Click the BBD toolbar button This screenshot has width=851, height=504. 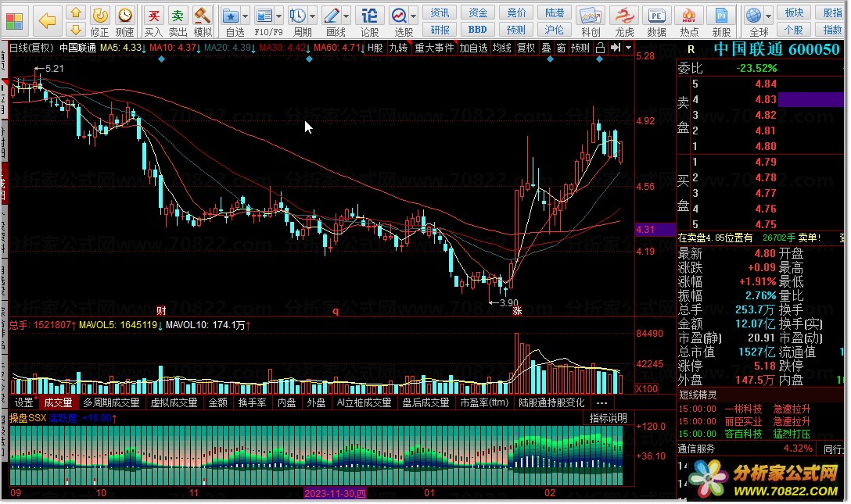tap(478, 29)
